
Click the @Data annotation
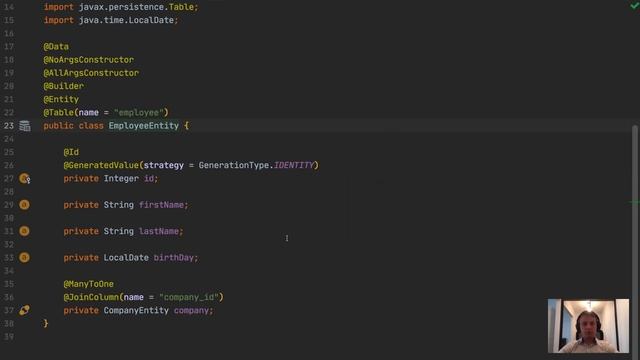point(56,47)
